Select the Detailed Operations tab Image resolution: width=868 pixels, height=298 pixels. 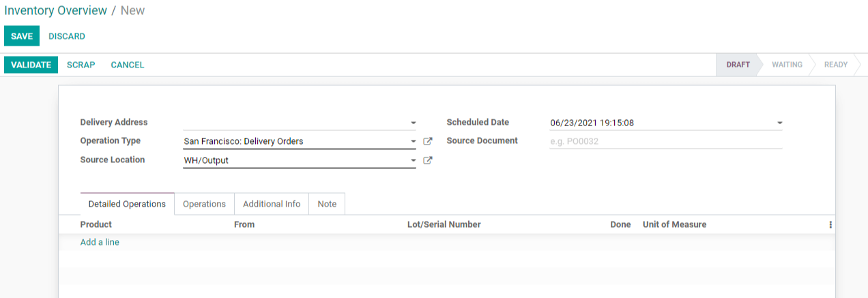(x=127, y=204)
